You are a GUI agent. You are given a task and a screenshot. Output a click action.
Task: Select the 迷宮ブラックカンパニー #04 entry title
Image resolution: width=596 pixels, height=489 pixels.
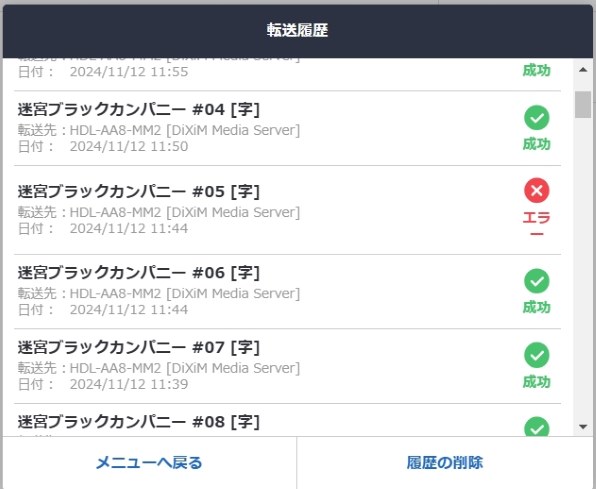pos(139,110)
